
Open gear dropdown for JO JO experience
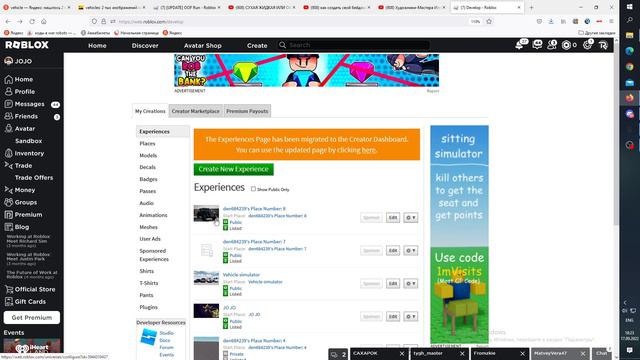click(411, 317)
